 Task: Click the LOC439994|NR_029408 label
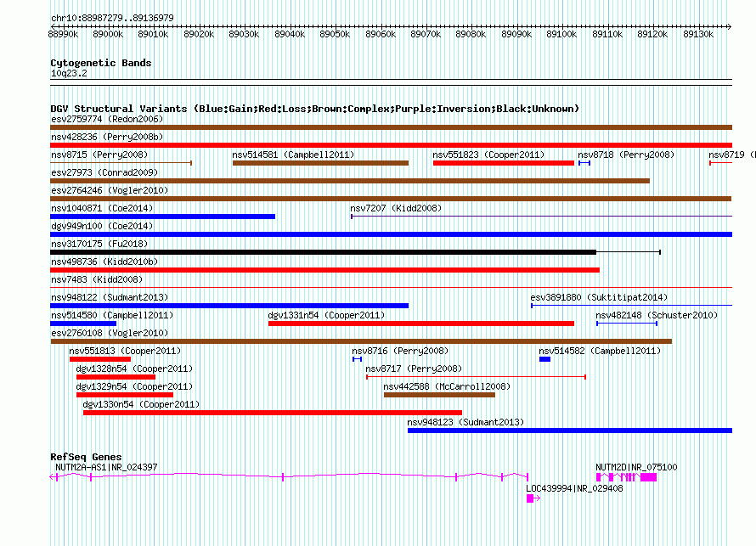pos(574,488)
